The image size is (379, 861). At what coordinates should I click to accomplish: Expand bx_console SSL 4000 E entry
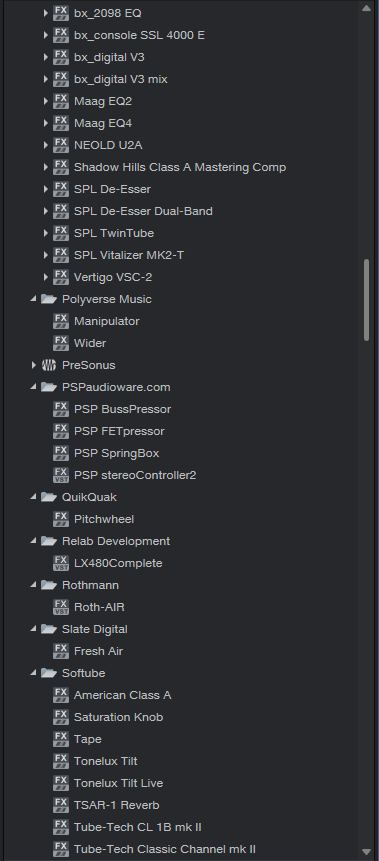46,35
